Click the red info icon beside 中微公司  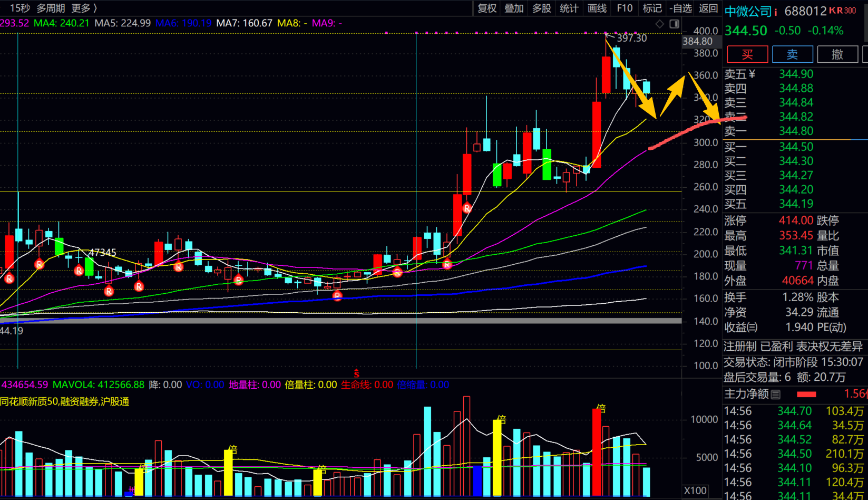tap(776, 12)
